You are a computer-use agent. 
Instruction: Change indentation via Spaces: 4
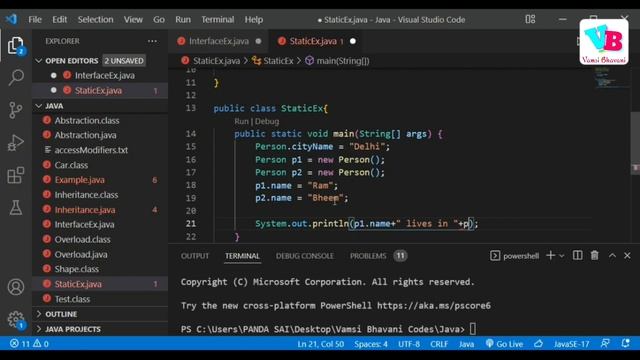pos(371,344)
